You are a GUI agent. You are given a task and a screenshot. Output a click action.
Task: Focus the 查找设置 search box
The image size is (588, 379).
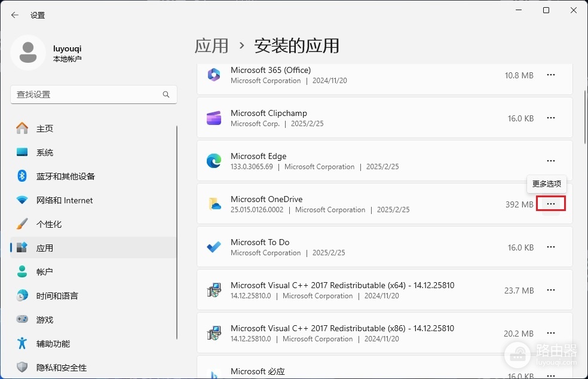click(x=94, y=94)
